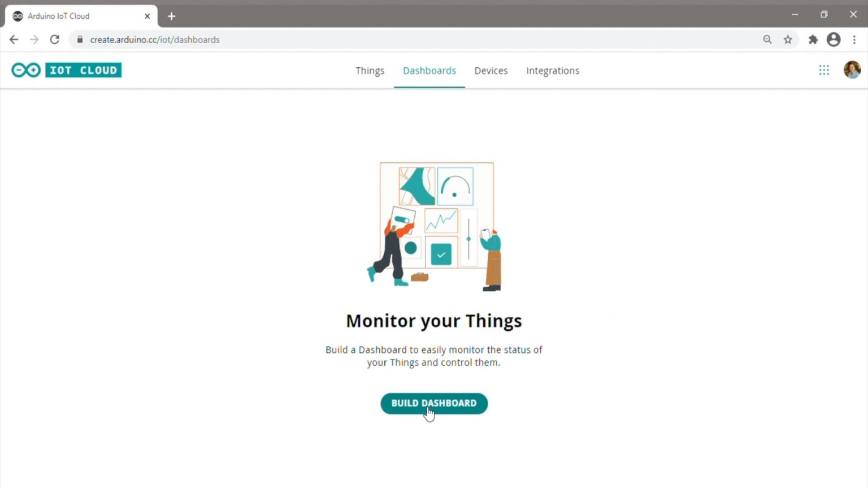Click the site security padlock icon
868x488 pixels.
click(x=80, y=40)
